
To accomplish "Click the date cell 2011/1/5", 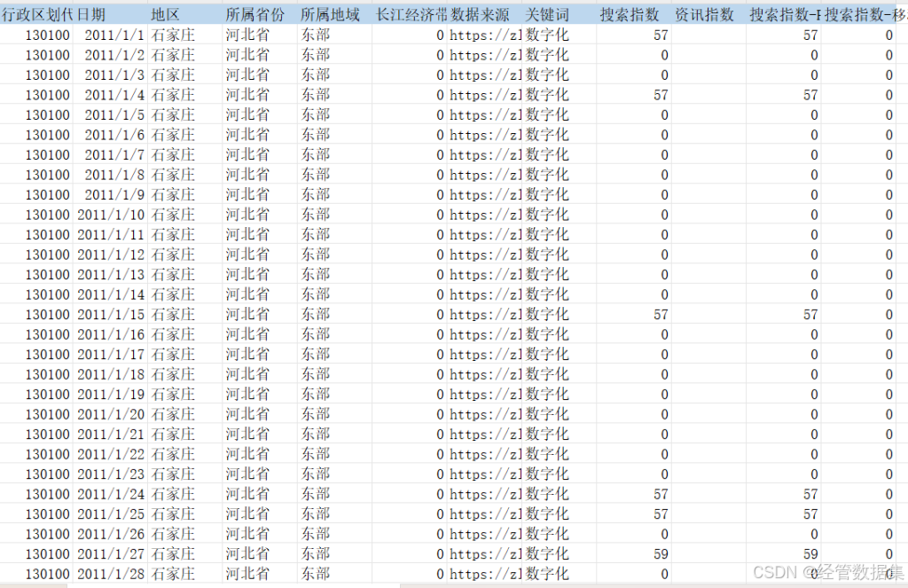I will point(111,115).
